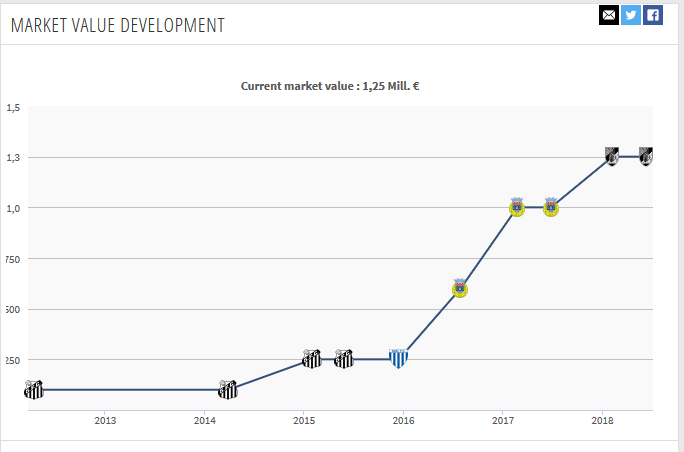
Task: Click the Market Value Development heading
Action: (118, 25)
